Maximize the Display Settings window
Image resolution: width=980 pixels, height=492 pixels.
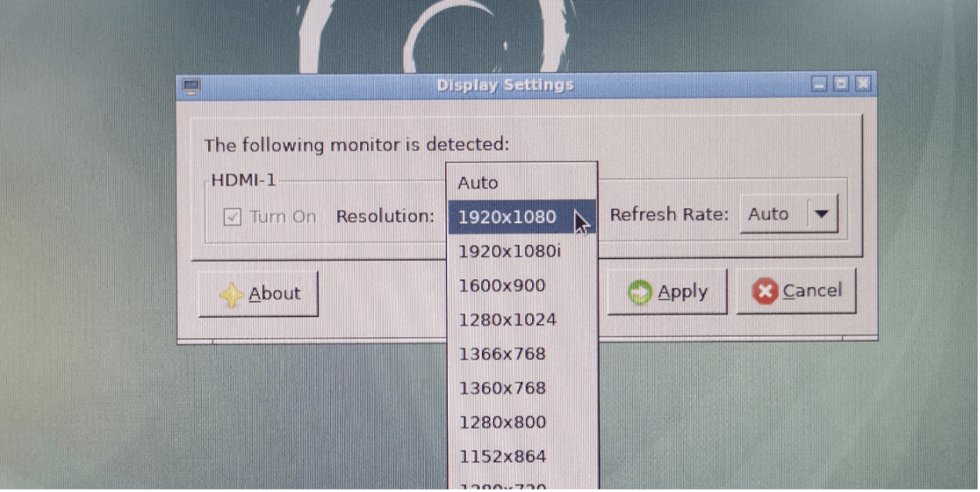pyautogui.click(x=841, y=84)
